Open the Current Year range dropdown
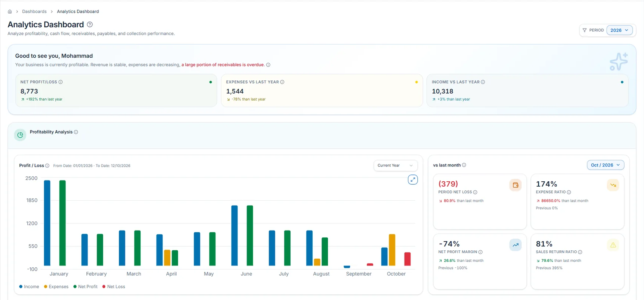 [395, 165]
